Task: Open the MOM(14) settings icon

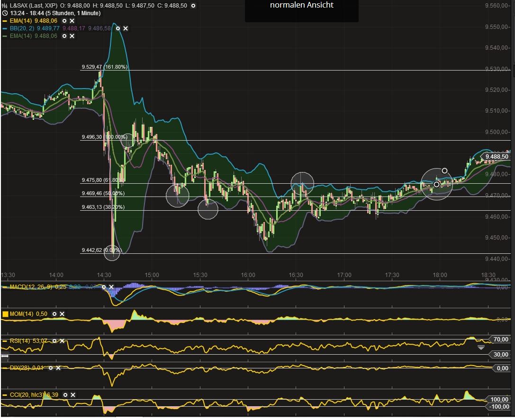Action: click(54, 314)
